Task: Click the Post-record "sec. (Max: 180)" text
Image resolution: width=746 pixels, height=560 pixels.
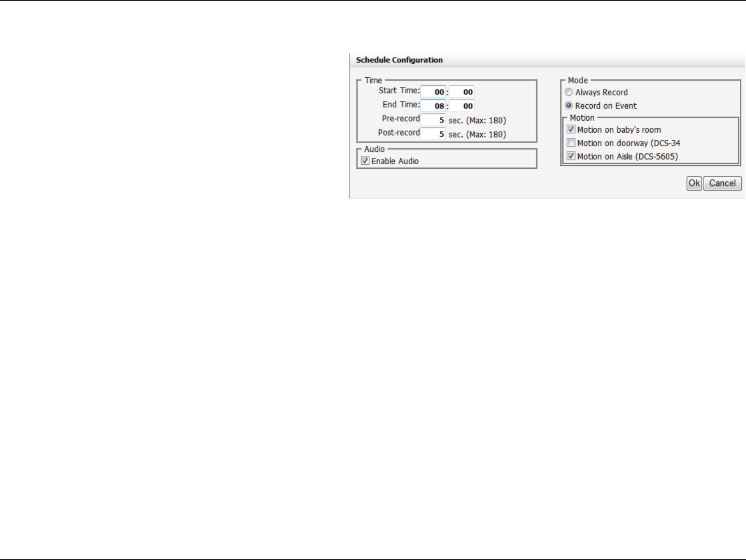Action: click(x=477, y=134)
